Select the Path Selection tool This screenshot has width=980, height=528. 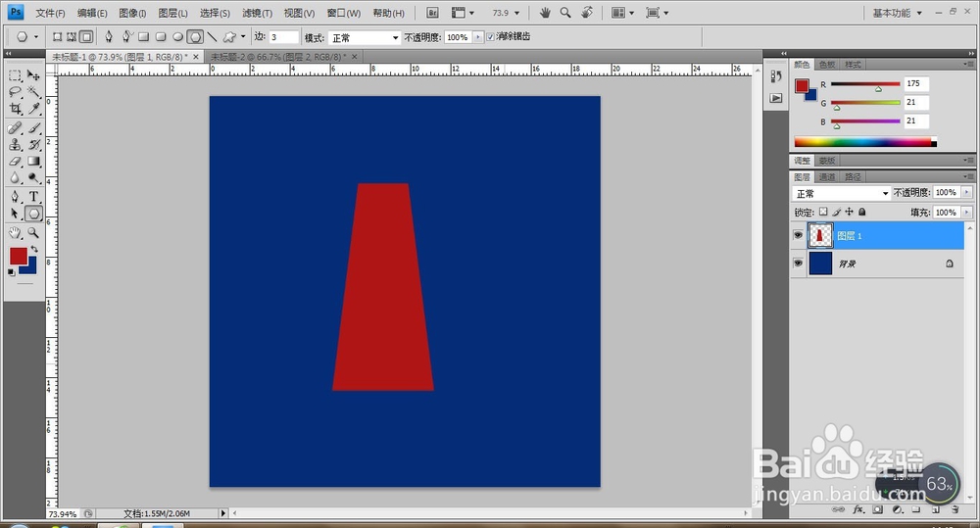coord(15,214)
